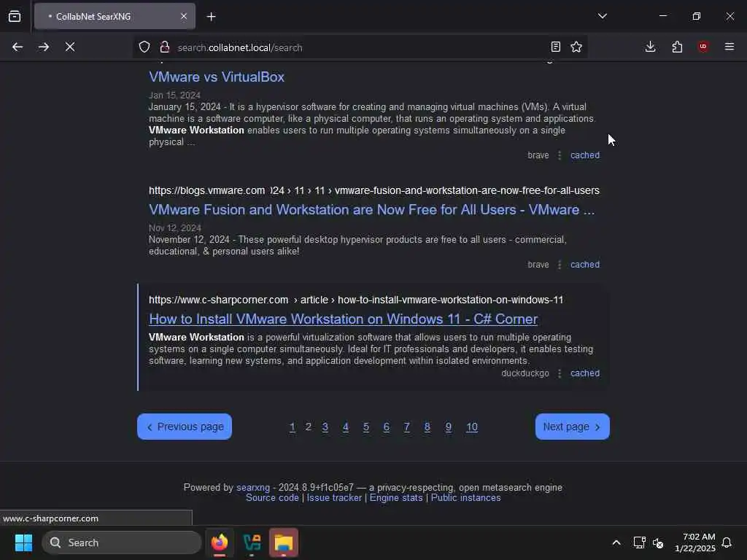Open the Public instances footer link
The height and width of the screenshot is (560, 747).
click(x=466, y=497)
